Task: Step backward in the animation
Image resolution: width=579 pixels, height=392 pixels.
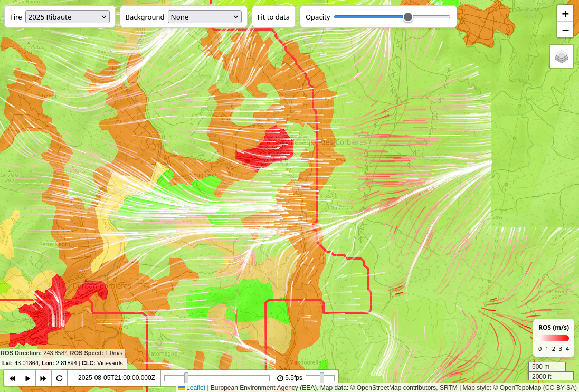Action: click(x=12, y=378)
